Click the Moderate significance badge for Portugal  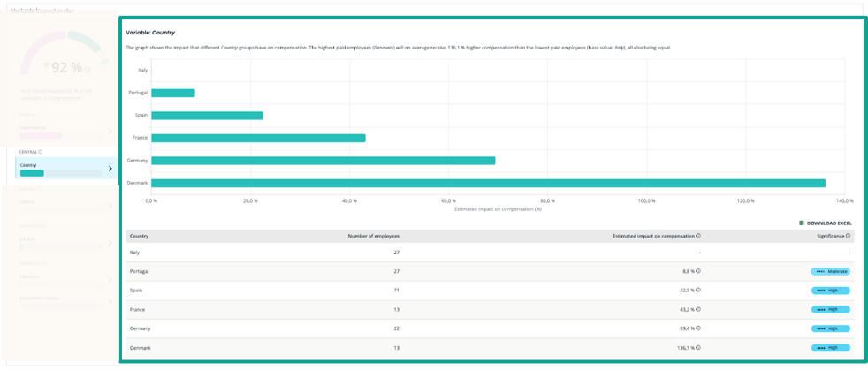coord(830,271)
